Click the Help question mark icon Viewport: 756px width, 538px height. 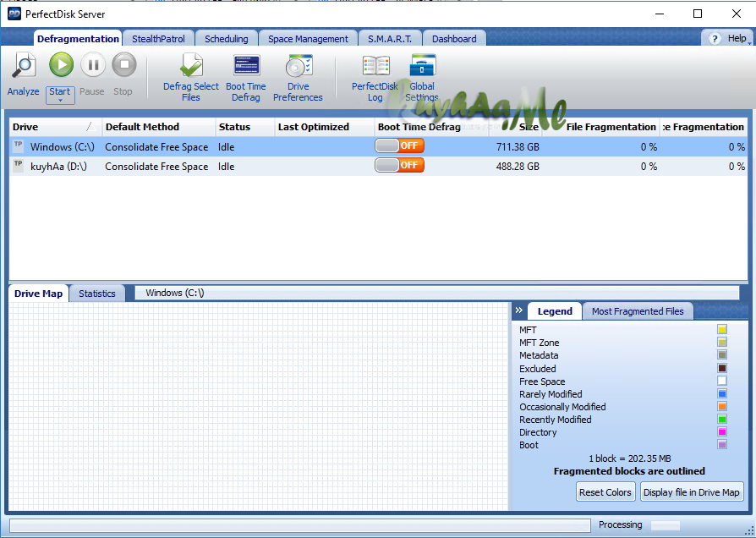pyautogui.click(x=715, y=39)
